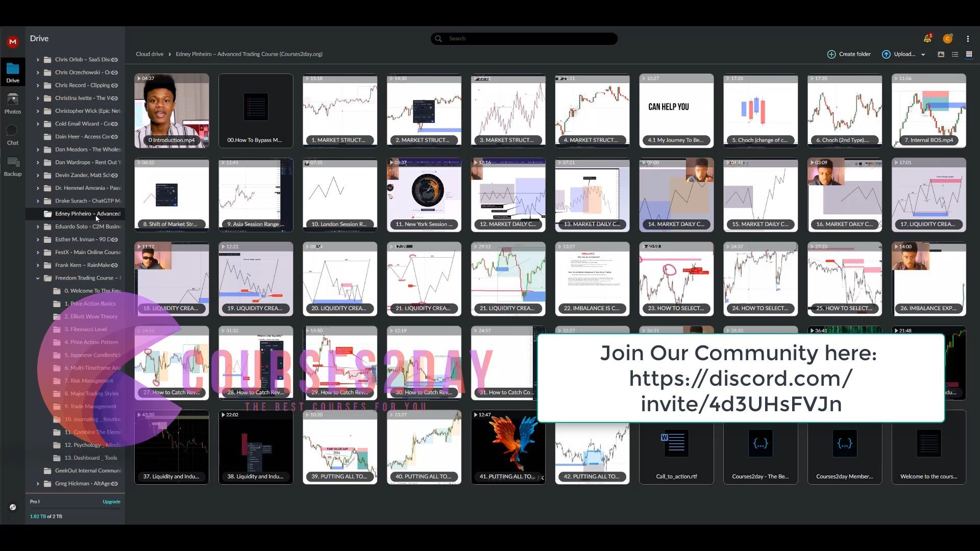
Task: Click the link icon on Greg Hickman folder
Action: pos(115,484)
